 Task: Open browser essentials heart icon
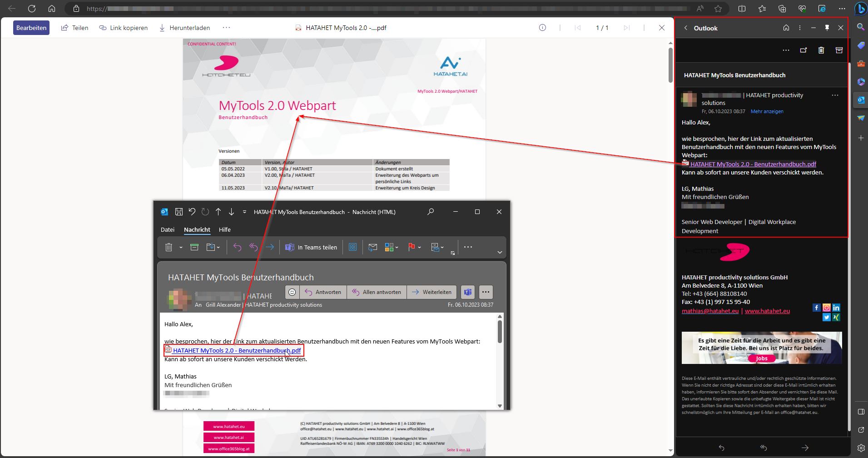coord(802,9)
